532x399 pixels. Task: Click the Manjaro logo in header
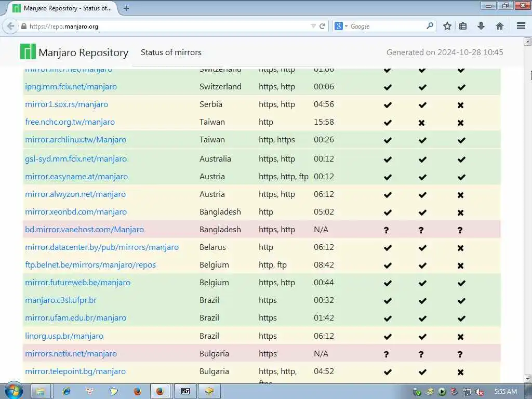(x=28, y=51)
